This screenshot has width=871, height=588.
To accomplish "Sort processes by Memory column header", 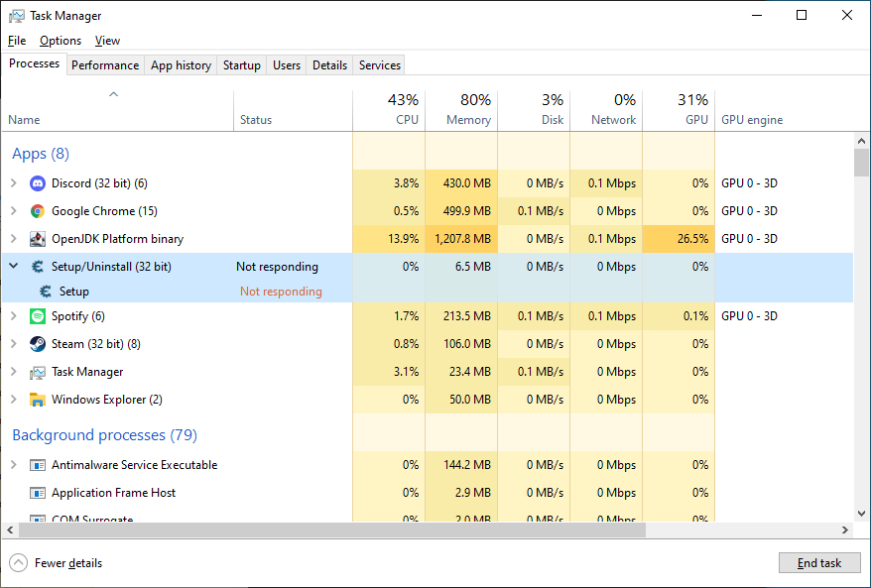I will tap(462, 110).
